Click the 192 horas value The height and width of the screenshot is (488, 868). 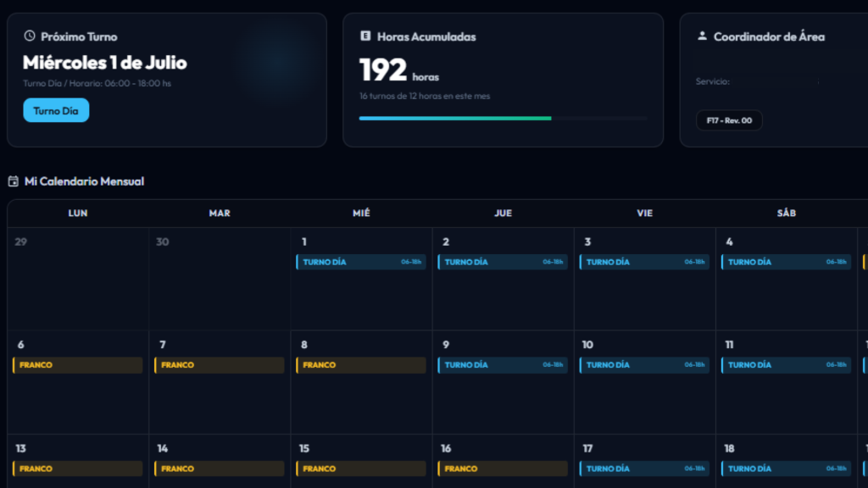pyautogui.click(x=399, y=70)
